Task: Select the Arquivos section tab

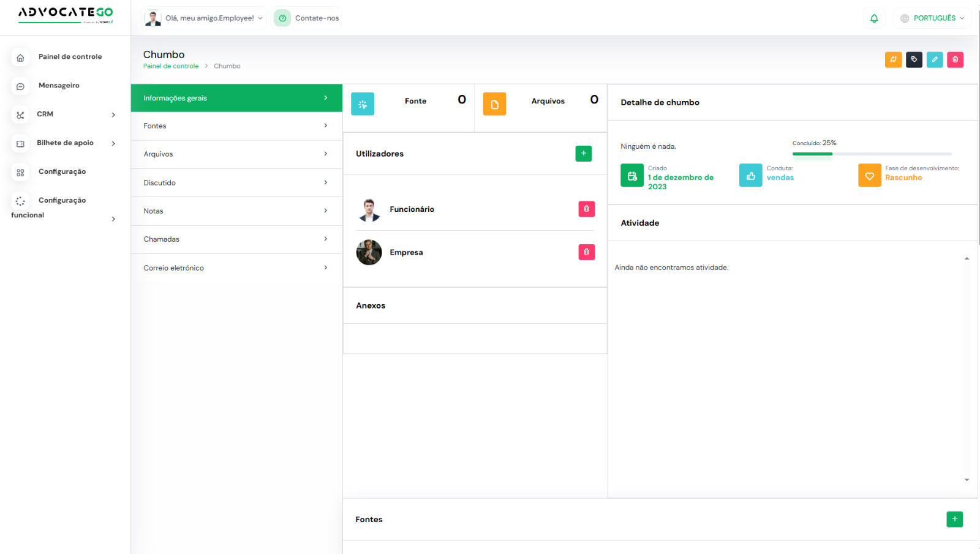Action: (x=236, y=154)
